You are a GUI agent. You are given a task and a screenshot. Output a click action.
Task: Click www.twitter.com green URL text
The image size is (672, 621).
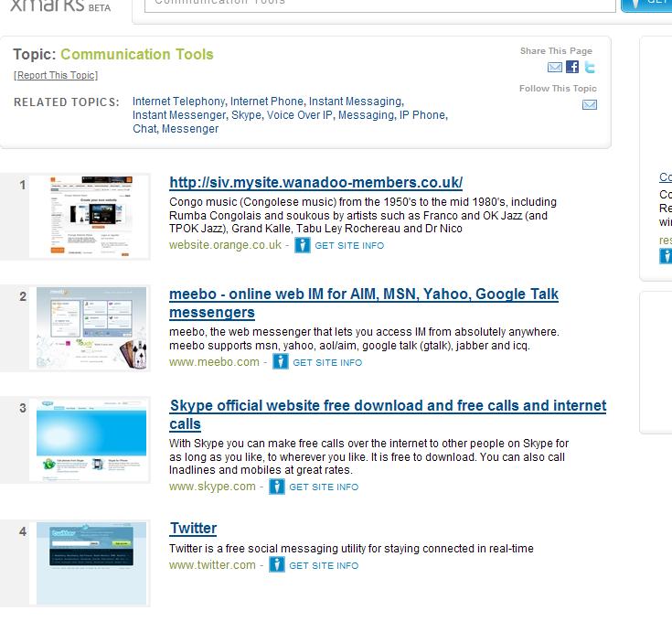(x=212, y=565)
